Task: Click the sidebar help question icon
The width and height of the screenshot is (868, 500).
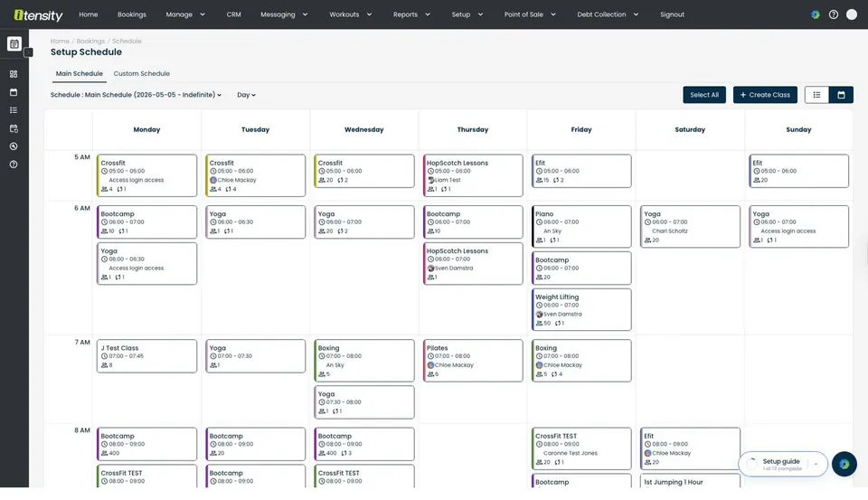Action: 14,165
